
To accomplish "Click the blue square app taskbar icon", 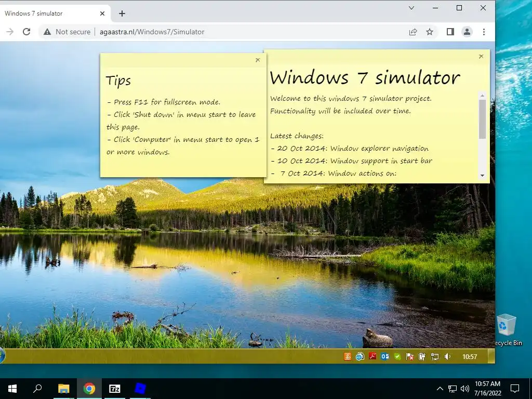I will pyautogui.click(x=139, y=389).
